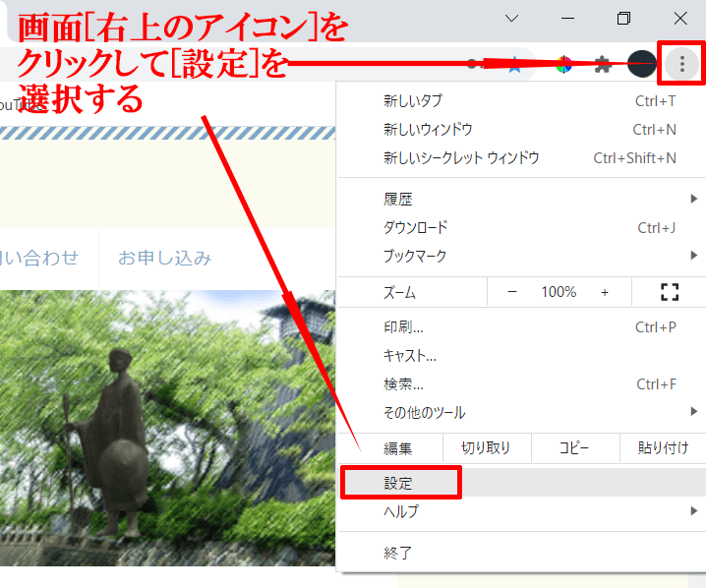
Task: Open ダウンロード from the menu
Action: (415, 227)
